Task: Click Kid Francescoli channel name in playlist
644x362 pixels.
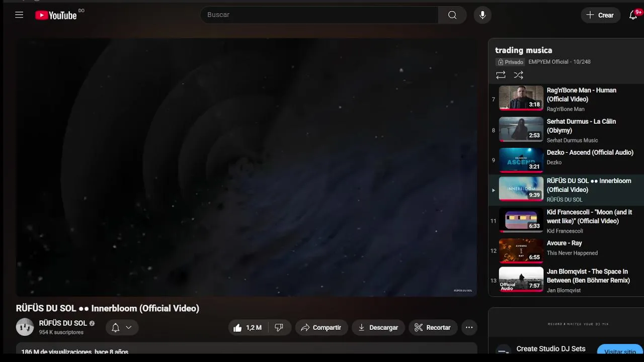Action: coord(565,231)
